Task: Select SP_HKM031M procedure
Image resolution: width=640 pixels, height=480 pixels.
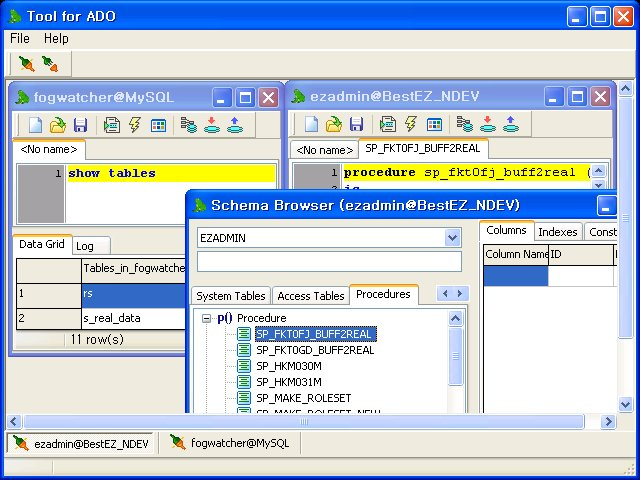Action: tap(289, 382)
